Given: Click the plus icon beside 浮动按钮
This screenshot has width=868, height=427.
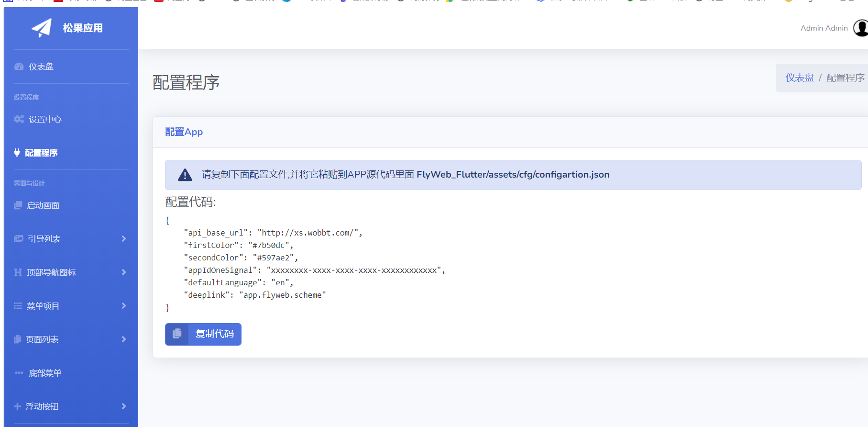Looking at the screenshot, I should 18,406.
